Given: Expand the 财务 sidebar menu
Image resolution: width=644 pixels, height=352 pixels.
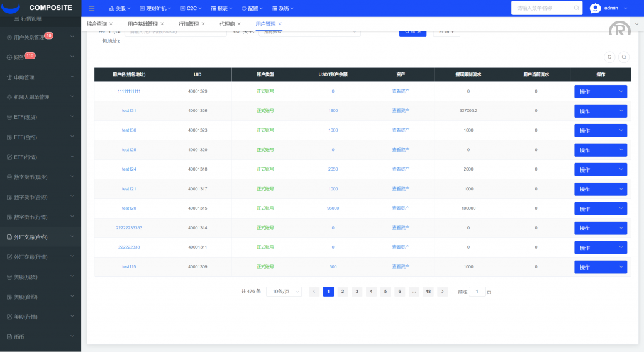Looking at the screenshot, I should 40,57.
